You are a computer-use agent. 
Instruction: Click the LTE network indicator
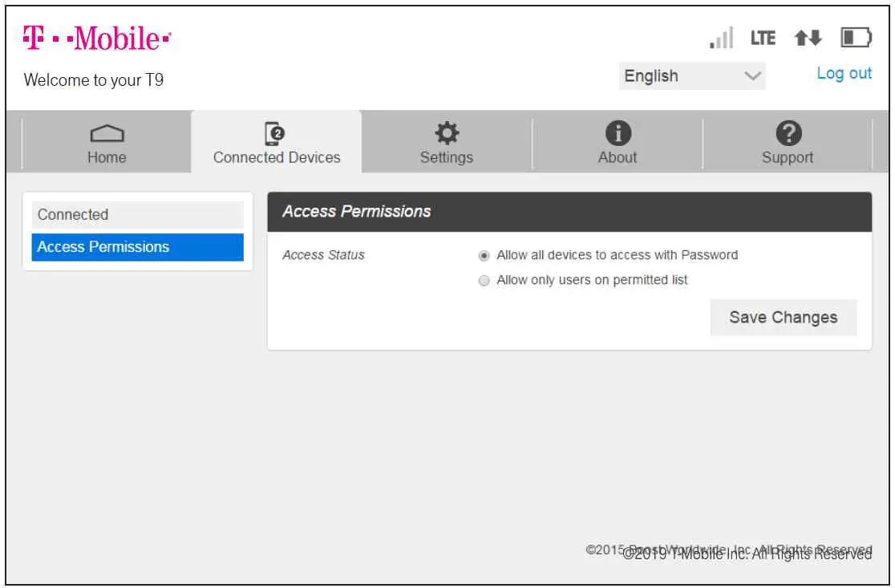coord(763,39)
